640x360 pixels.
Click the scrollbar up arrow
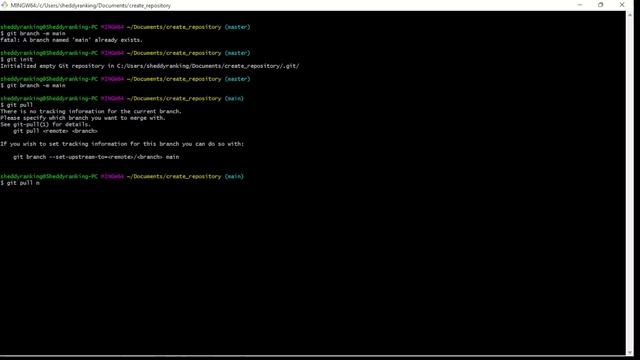629,15
